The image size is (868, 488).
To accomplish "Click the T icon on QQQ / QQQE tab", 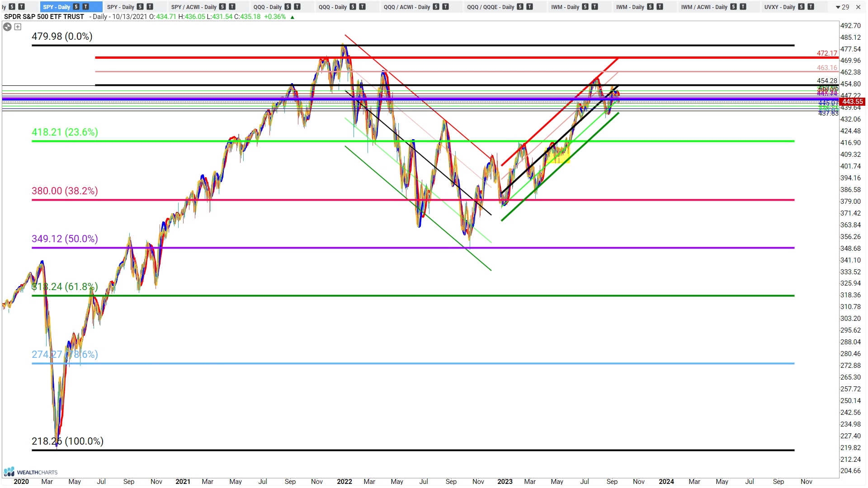I will tap(530, 7).
